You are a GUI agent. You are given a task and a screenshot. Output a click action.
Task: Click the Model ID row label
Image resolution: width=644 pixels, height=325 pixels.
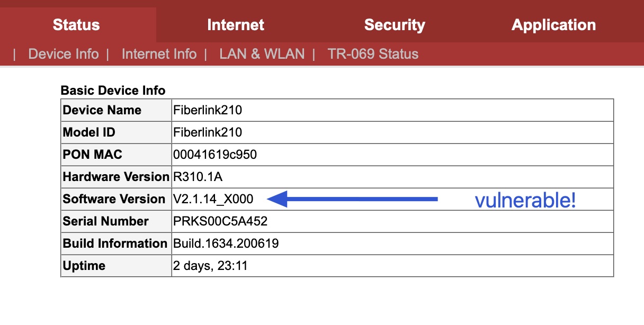(x=89, y=133)
